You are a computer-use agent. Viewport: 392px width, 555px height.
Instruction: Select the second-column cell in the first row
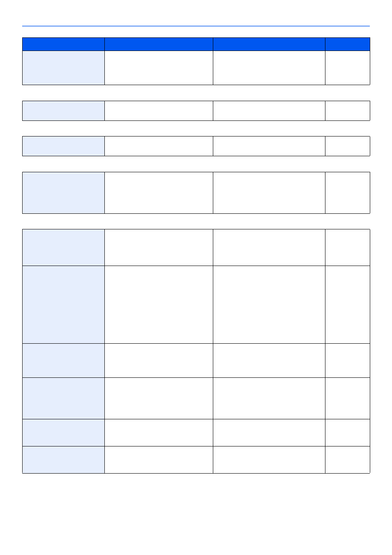159,68
